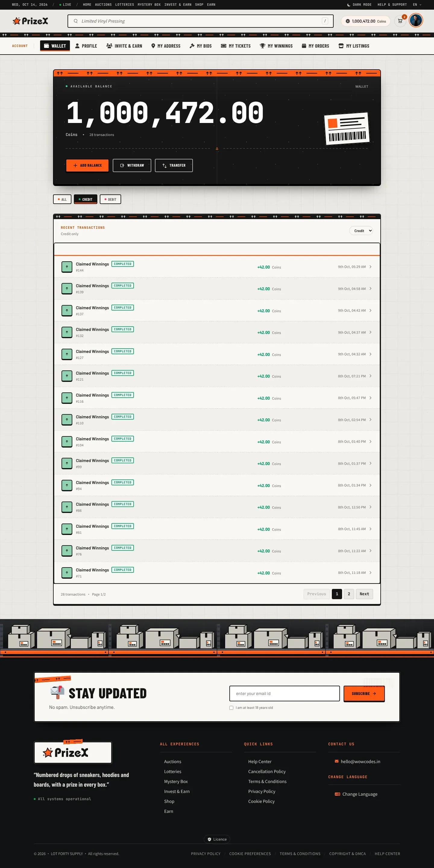Expand Claimed Winnings #110 row chevron
Image resolution: width=434 pixels, height=868 pixels.
tap(370, 420)
